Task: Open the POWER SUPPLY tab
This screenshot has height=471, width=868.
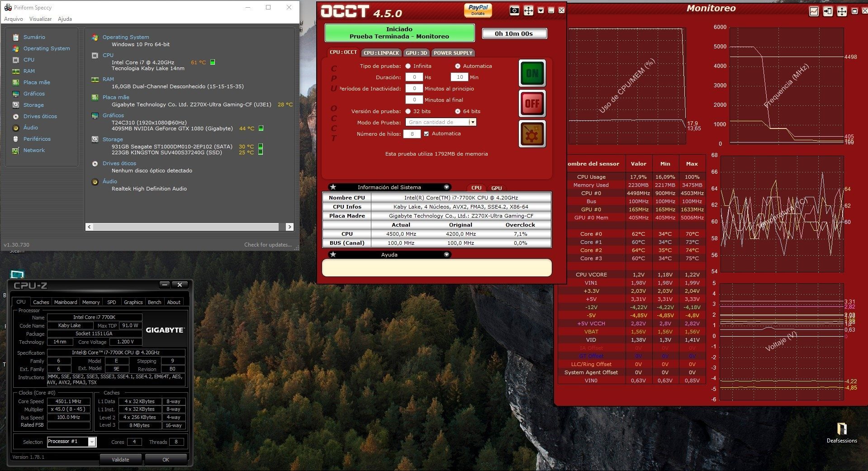Action: (453, 53)
